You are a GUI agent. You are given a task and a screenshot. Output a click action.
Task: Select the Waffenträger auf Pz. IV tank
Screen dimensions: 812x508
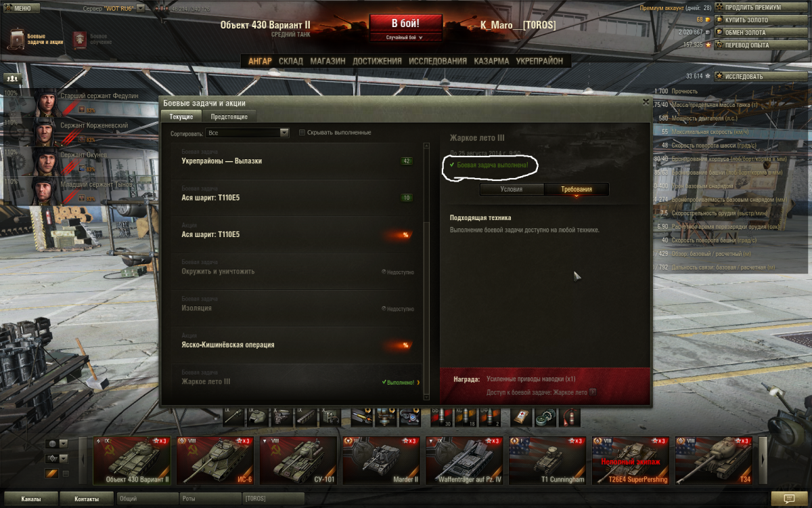464,461
